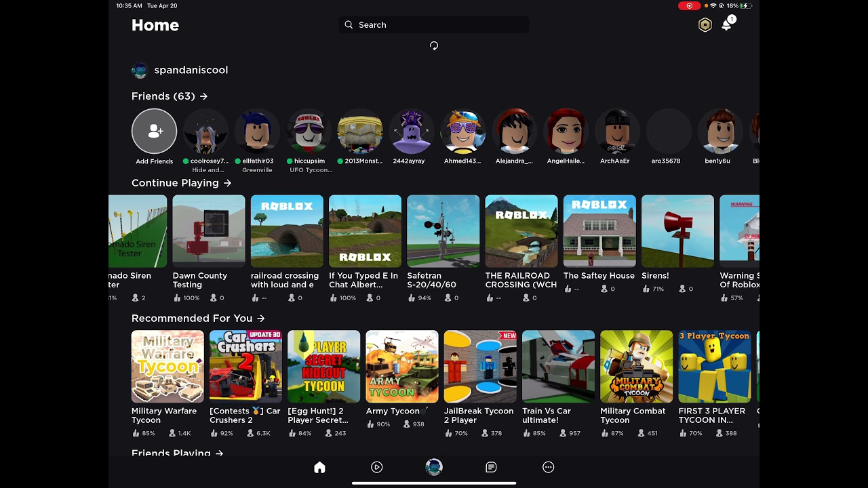Open spandaniscool profile name
Image resolution: width=868 pixels, height=488 pixels.
pyautogui.click(x=191, y=70)
